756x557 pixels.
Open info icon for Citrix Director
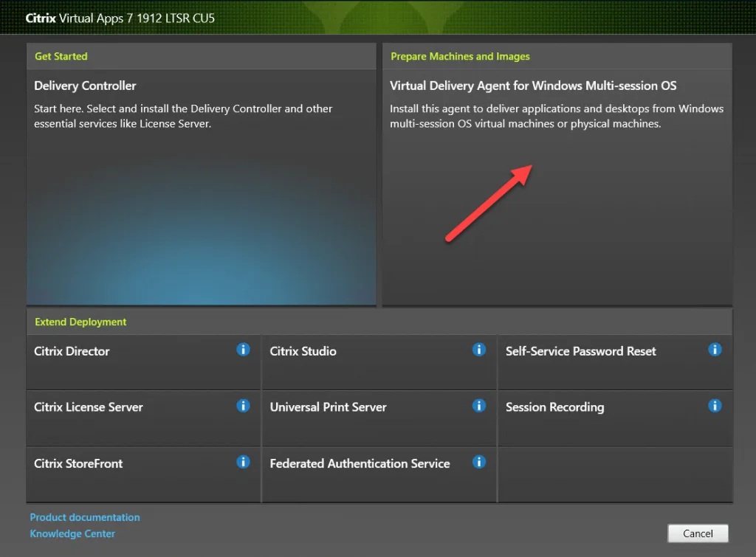tap(243, 350)
